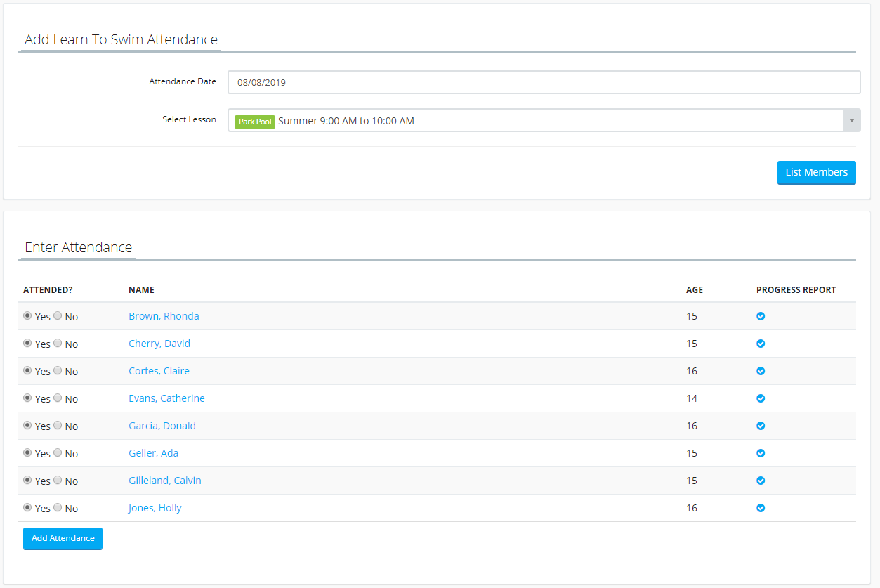
Task: Click the PROGRESS REPORT column header
Action: coord(796,289)
